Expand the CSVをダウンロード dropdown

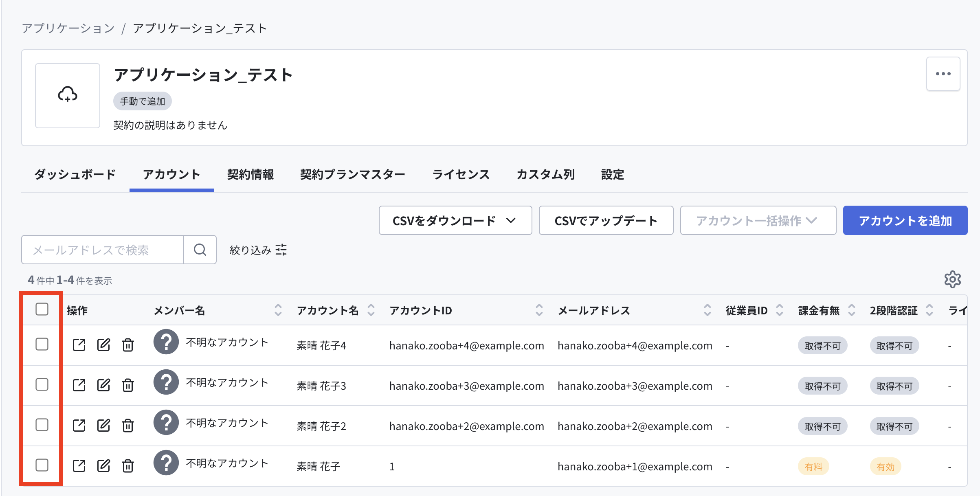point(455,220)
